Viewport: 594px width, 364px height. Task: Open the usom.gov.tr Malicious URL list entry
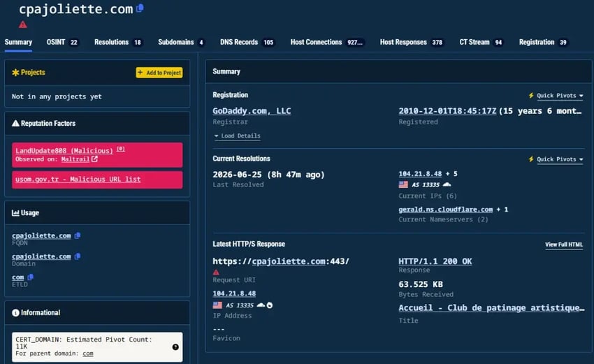[78, 179]
